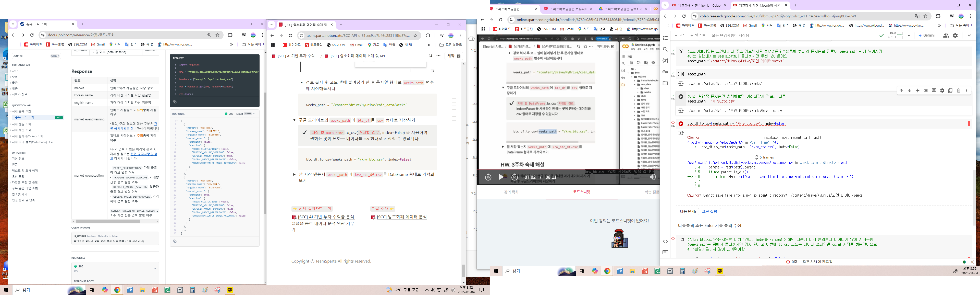
Task: Open the Colab code snippets icon
Action: pyautogui.click(x=665, y=241)
